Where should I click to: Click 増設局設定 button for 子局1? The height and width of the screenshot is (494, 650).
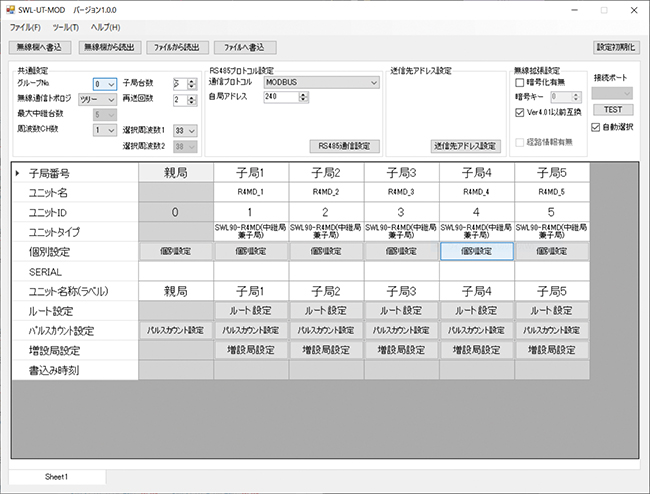[x=251, y=350]
